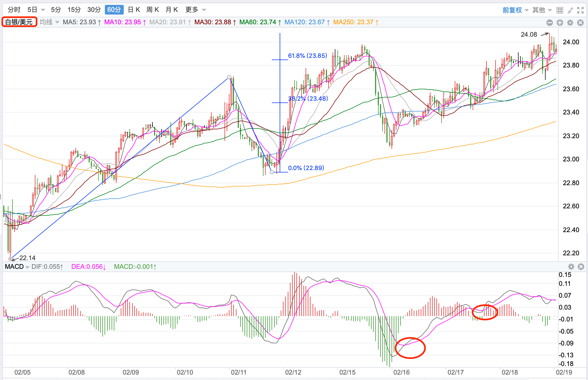Screen dimensions: 588x380
Task: Select trend line anchor at the 02/11 peak
Action: pyautogui.click(x=229, y=77)
